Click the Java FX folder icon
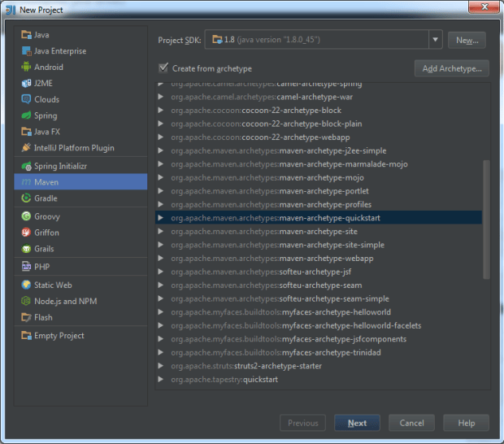This screenshot has height=444, width=504. point(26,132)
